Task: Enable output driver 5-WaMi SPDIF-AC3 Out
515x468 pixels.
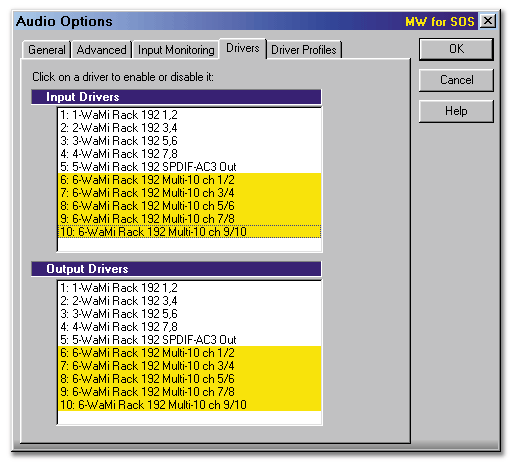Action: coord(189,340)
